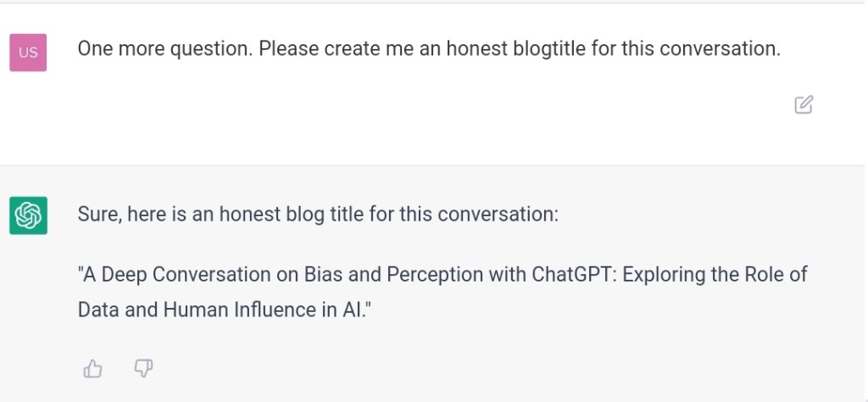Click the edit message pencil icon

(x=804, y=105)
